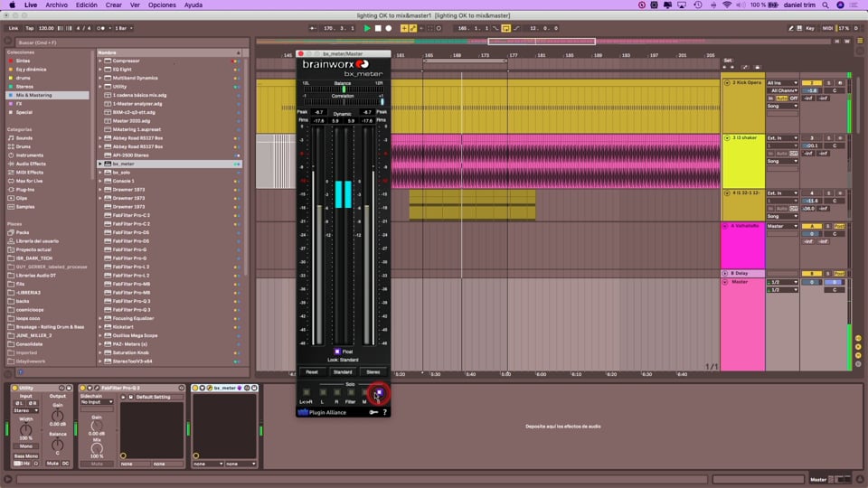
Task: Open the 1 Bar quantization dropdown
Action: (x=123, y=28)
